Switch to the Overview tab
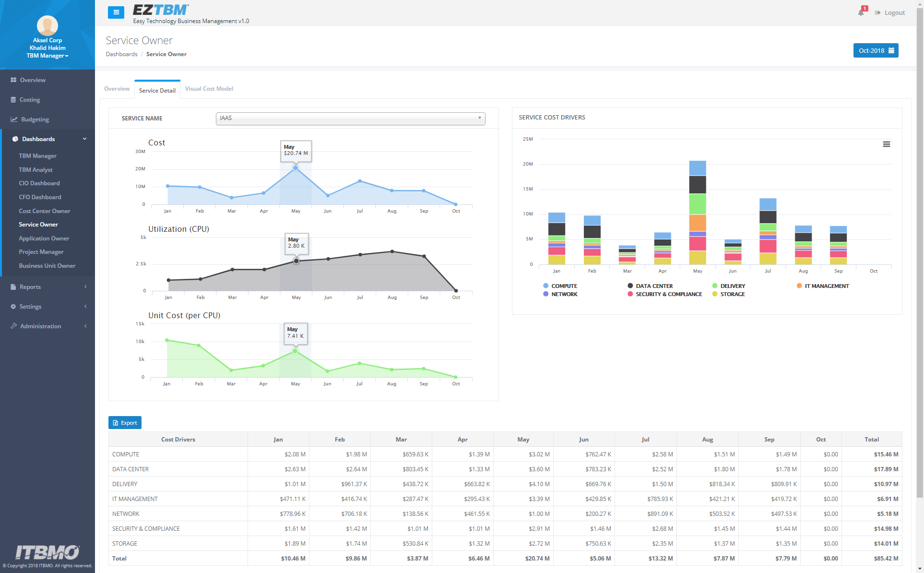Image resolution: width=924 pixels, height=573 pixels. point(117,89)
